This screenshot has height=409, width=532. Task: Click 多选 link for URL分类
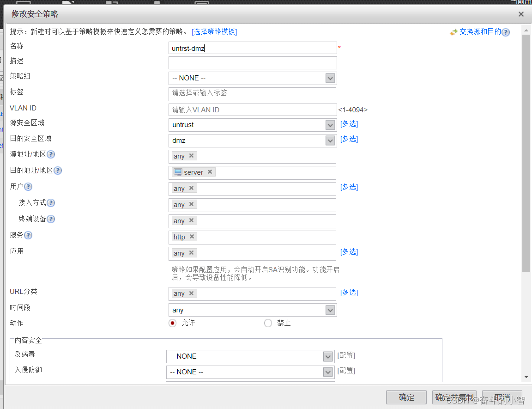tap(349, 292)
